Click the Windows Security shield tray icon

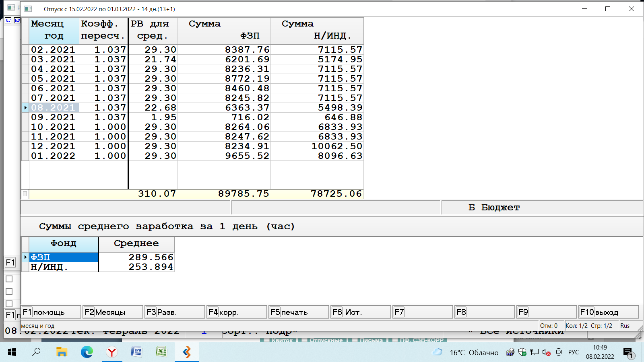(522, 352)
